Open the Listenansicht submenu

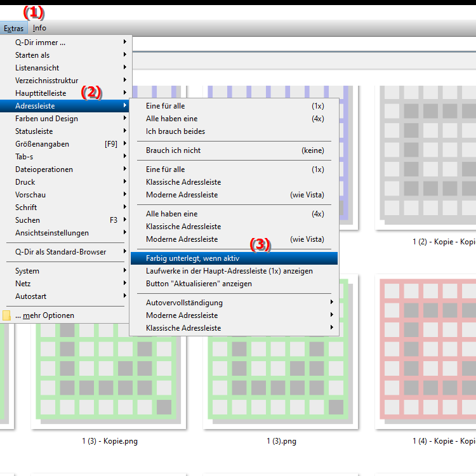(65, 68)
